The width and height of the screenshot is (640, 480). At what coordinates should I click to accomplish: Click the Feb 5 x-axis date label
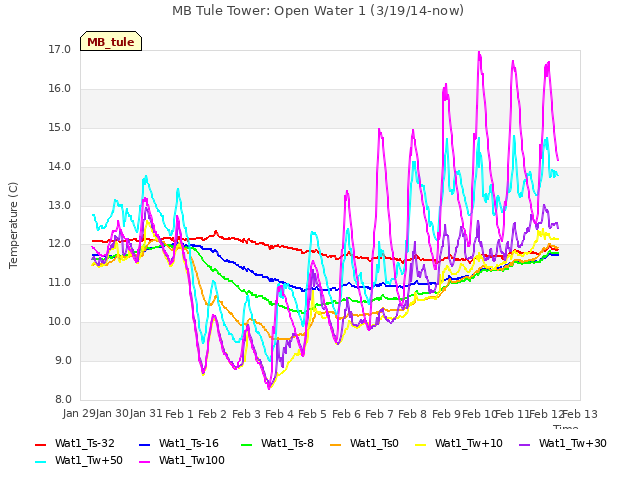(x=312, y=414)
